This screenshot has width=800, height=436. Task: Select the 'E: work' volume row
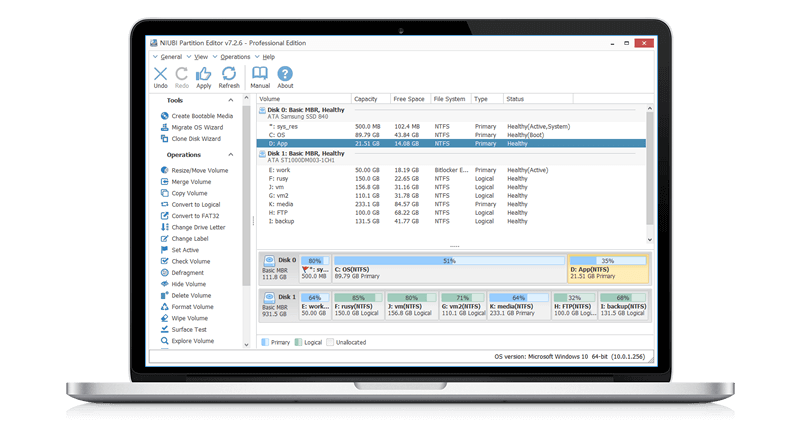pos(451,170)
